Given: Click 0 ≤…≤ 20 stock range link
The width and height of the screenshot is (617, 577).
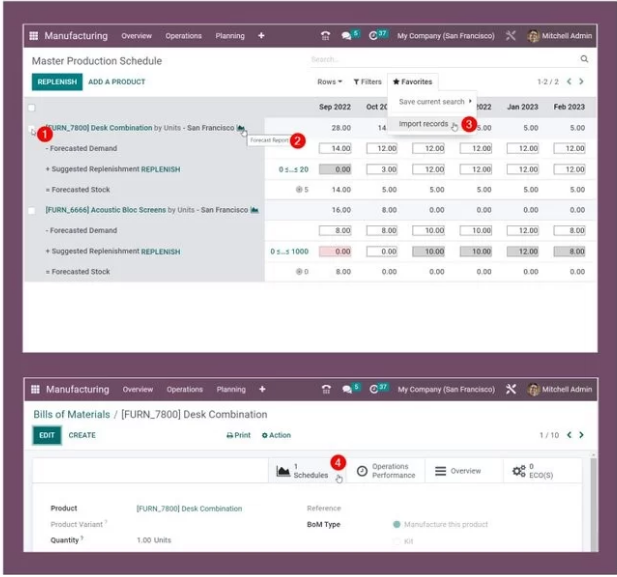Looking at the screenshot, I should [x=294, y=169].
